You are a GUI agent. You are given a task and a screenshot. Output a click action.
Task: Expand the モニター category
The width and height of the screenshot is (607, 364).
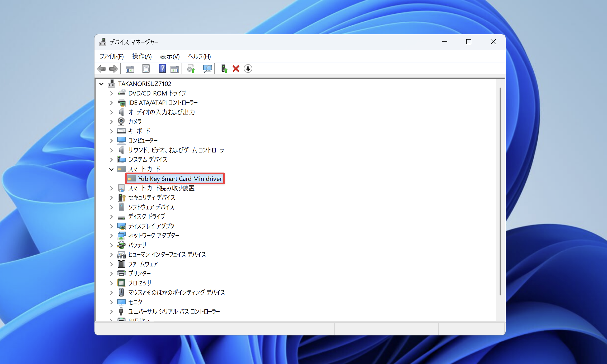111,302
